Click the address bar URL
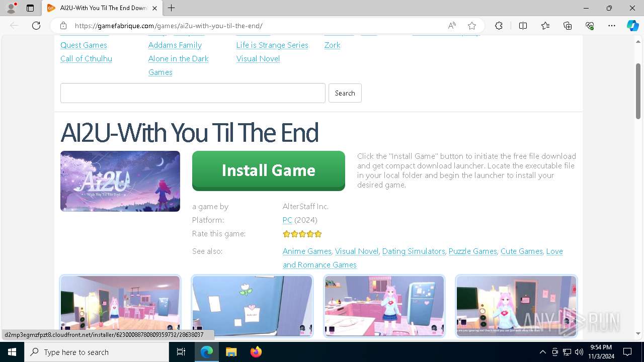644x362 pixels. (169, 26)
